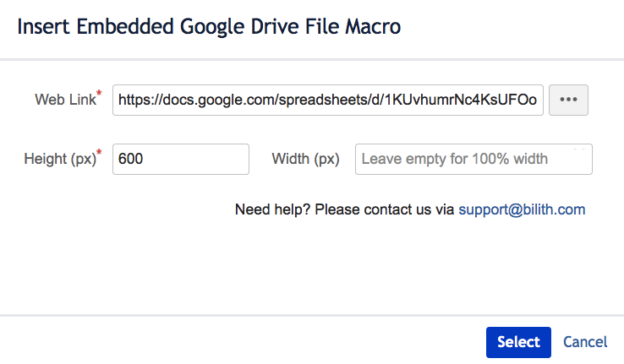
Task: Click the red asterisk beside Height (px)
Action: (x=99, y=152)
